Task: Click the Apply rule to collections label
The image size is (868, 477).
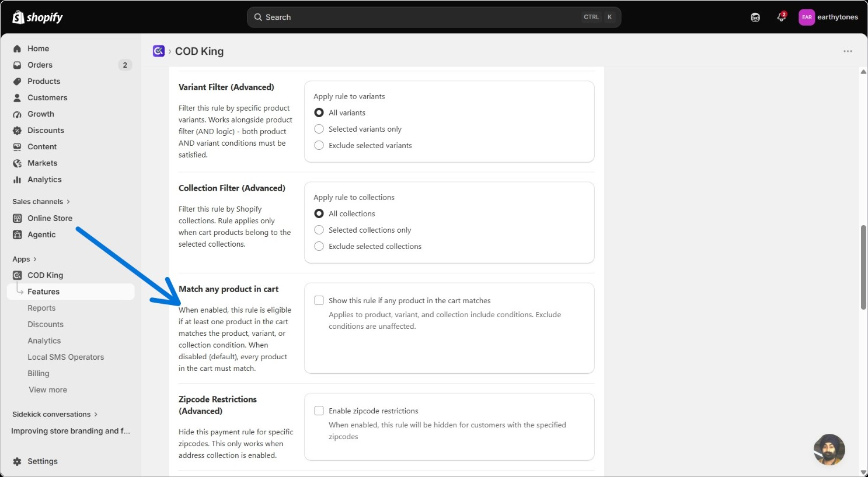Action: point(354,198)
